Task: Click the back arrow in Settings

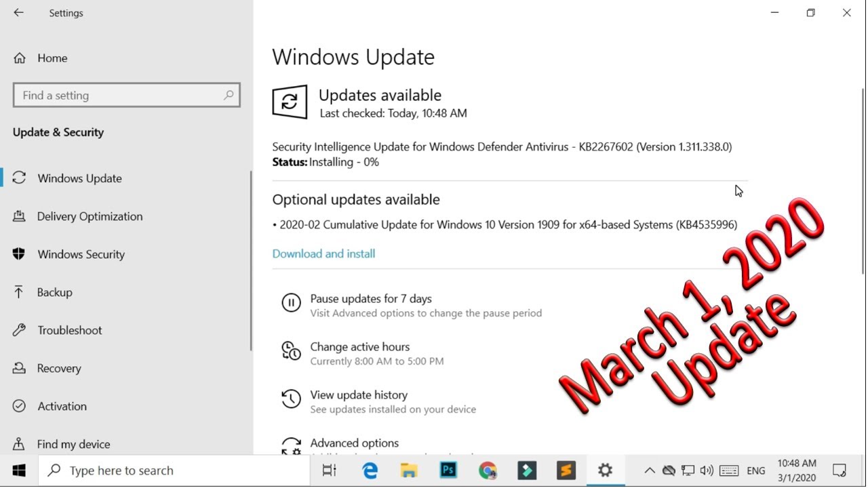Action: pyautogui.click(x=18, y=13)
